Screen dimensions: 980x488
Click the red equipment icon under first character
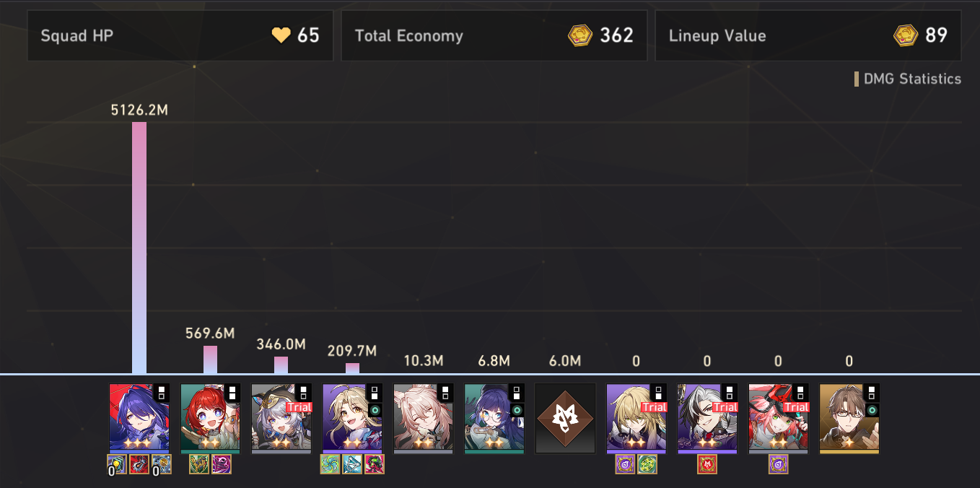pyautogui.click(x=139, y=464)
